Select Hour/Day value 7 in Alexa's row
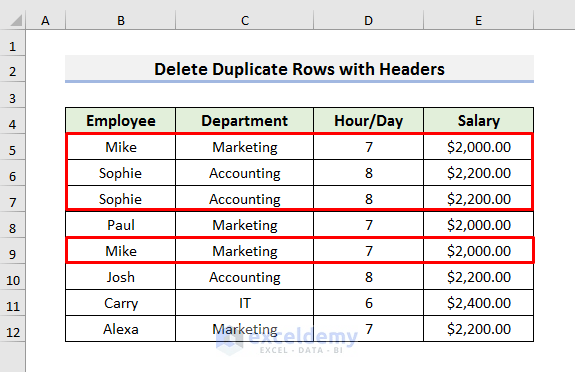The height and width of the screenshot is (372, 575). click(369, 329)
